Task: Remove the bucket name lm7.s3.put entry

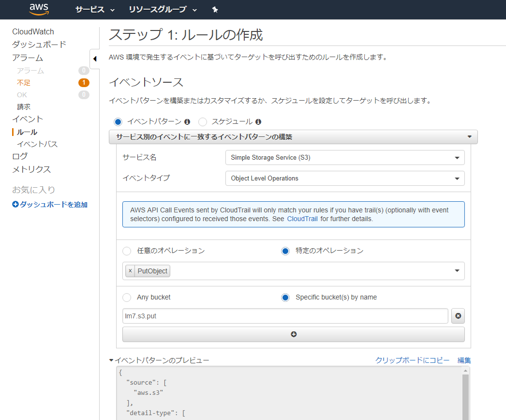Action: point(458,316)
